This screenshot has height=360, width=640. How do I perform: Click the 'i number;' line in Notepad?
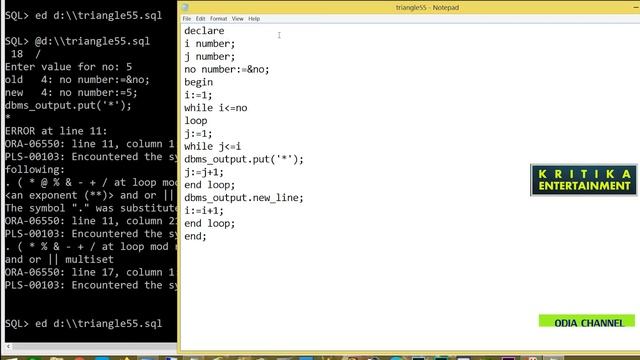click(209, 44)
